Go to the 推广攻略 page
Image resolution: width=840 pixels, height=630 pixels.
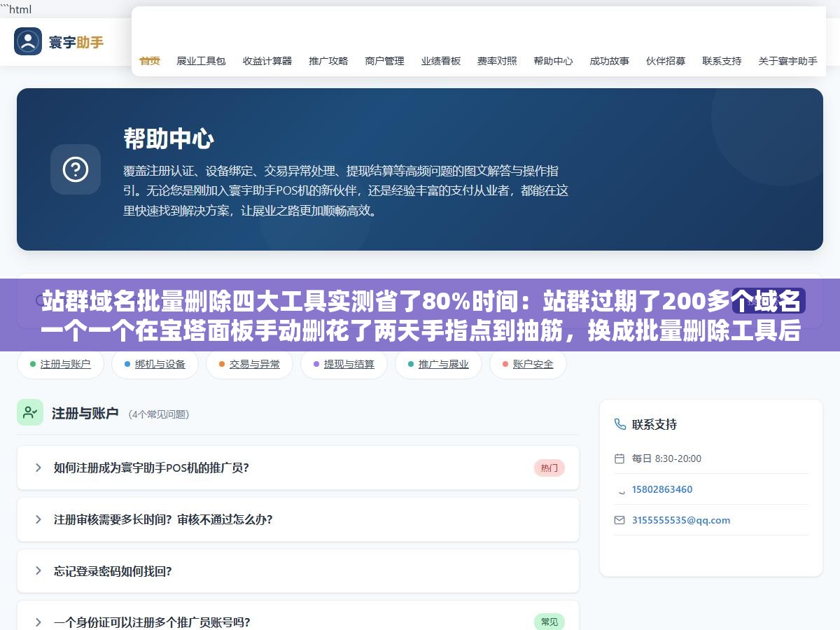328,61
